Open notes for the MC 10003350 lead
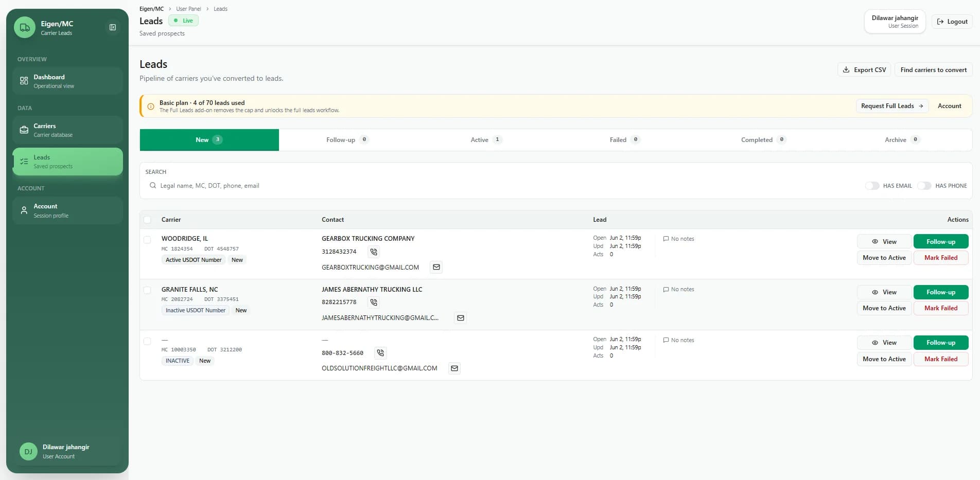 click(678, 340)
